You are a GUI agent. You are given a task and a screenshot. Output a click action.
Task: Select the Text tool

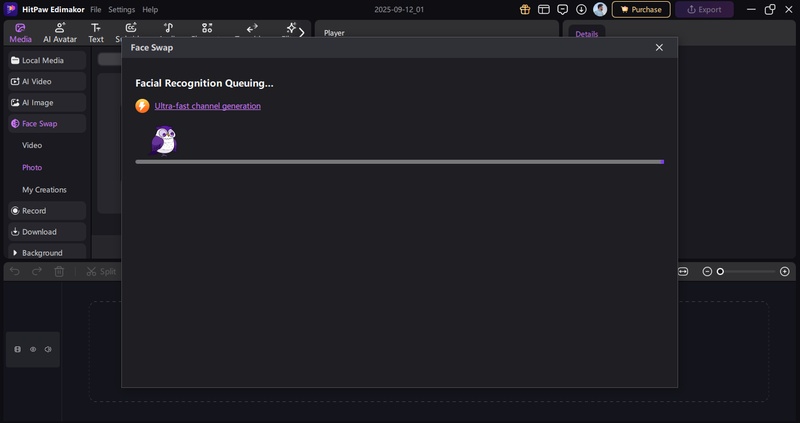(95, 33)
